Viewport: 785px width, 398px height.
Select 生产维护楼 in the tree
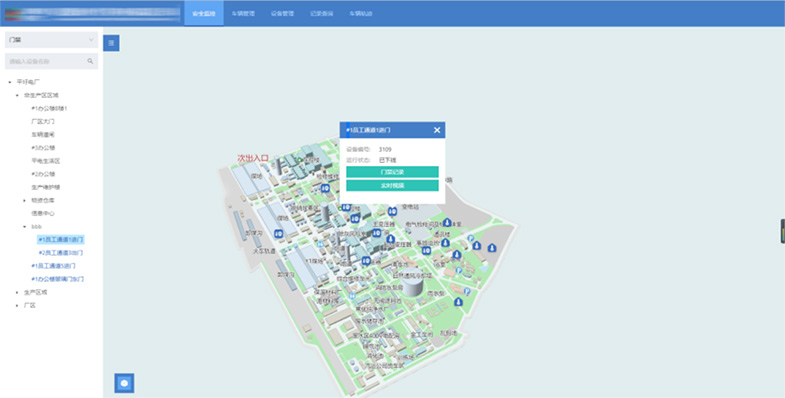point(46,187)
